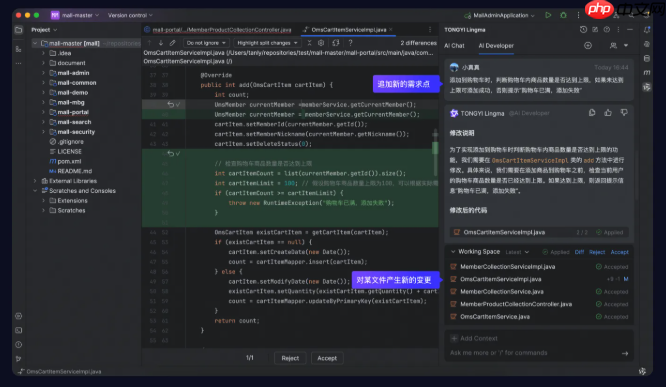Open the Project tool window folder icon
The height and width of the screenshot is (387, 666).
click(x=18, y=30)
